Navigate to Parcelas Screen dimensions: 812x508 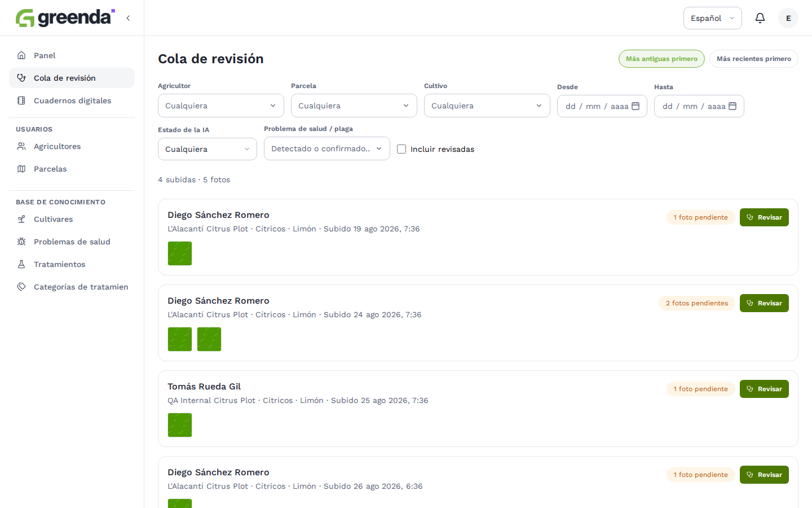(72, 169)
